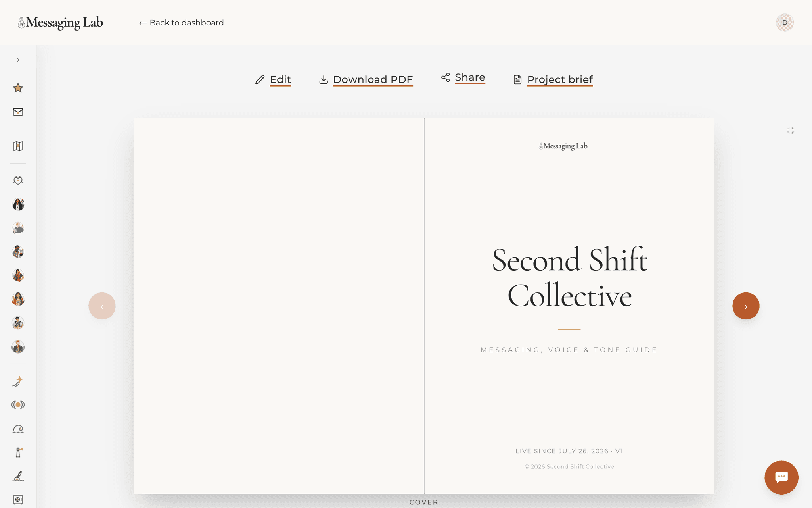This screenshot has height=508, width=812.
Task: Exit fullscreen with the collapse arrows icon
Action: click(x=791, y=131)
